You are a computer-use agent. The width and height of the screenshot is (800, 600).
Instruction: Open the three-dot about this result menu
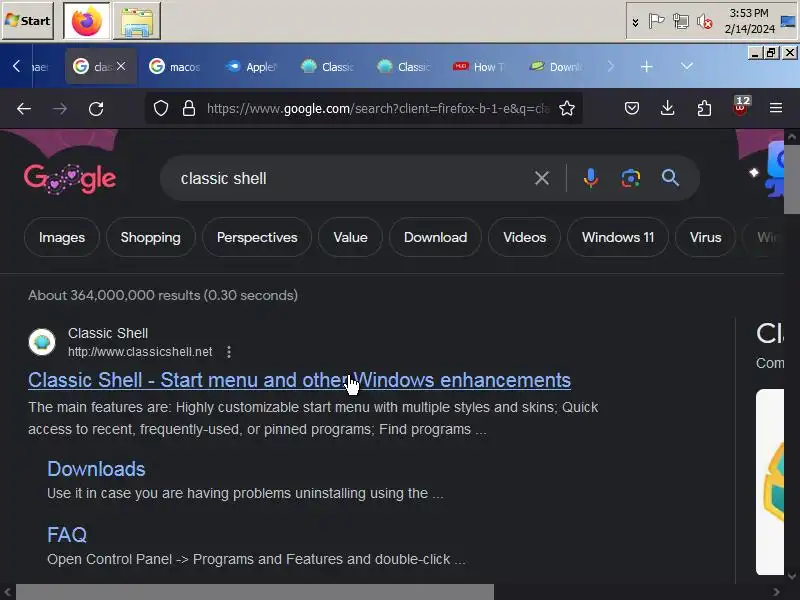(229, 352)
